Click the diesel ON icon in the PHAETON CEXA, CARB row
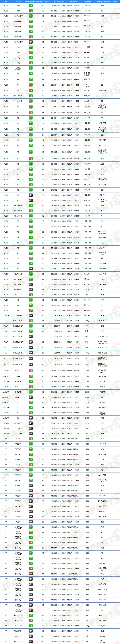 tap(31, 641)
